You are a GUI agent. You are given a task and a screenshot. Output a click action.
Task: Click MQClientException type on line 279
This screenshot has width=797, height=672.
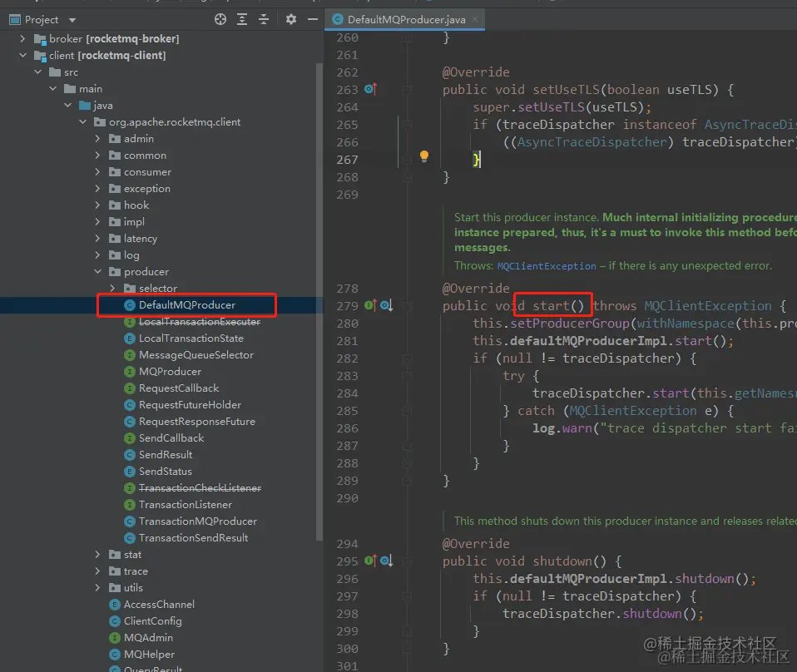pyautogui.click(x=708, y=306)
